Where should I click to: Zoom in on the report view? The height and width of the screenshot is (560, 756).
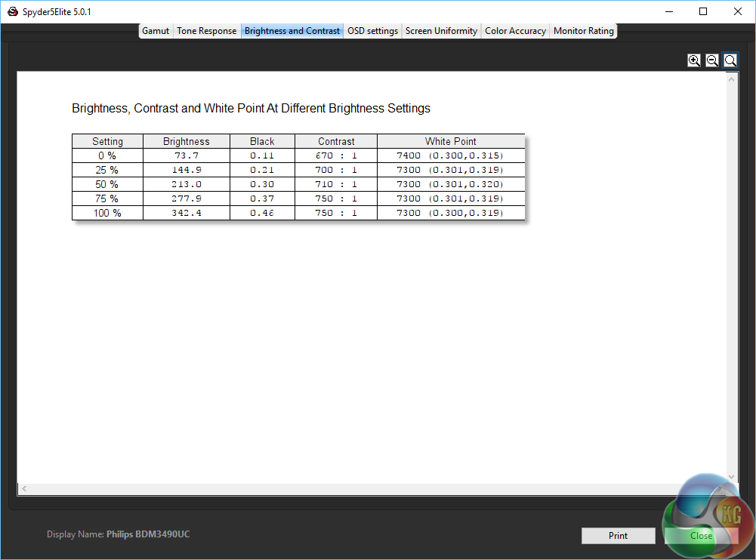694,60
